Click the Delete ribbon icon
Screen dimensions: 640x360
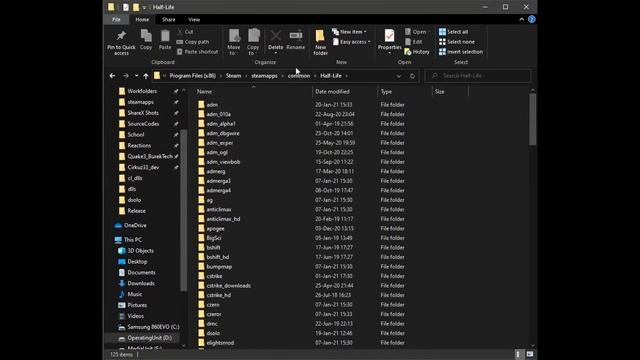coord(276,36)
